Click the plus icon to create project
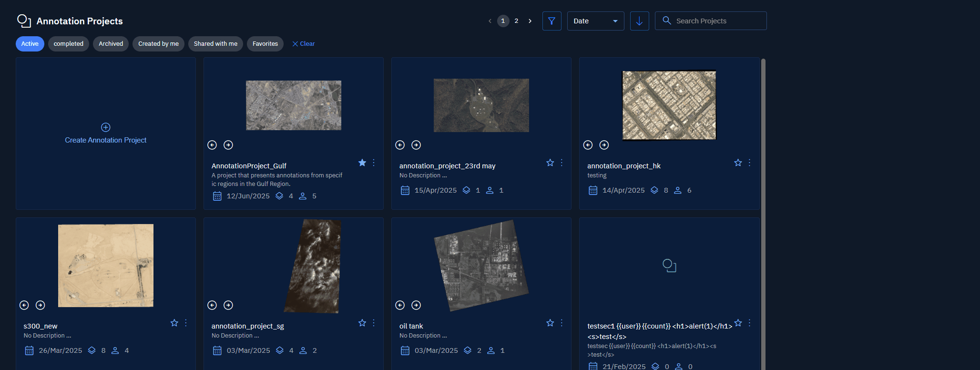This screenshot has height=370, width=980. point(106,127)
